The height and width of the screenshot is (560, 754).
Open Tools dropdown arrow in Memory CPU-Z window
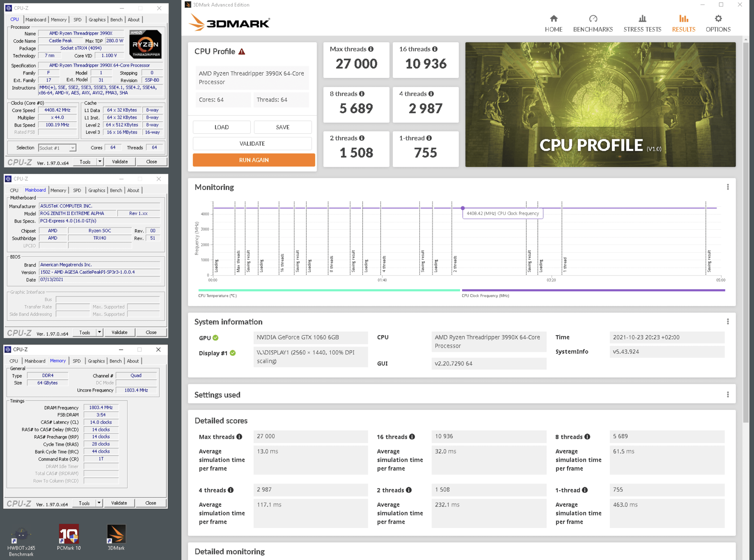(x=99, y=503)
